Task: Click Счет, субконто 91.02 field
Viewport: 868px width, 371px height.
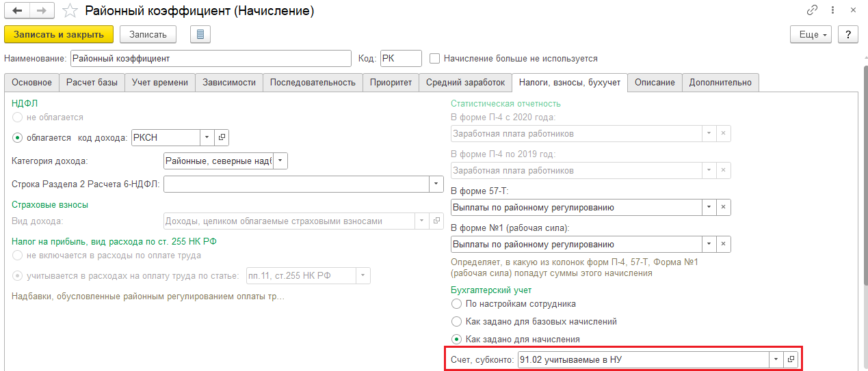Action: coord(643,359)
